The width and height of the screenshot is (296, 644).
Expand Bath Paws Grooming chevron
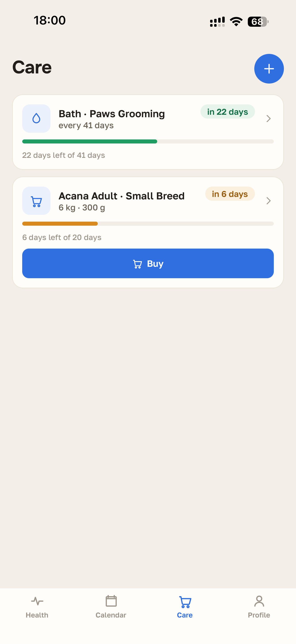pos(269,119)
